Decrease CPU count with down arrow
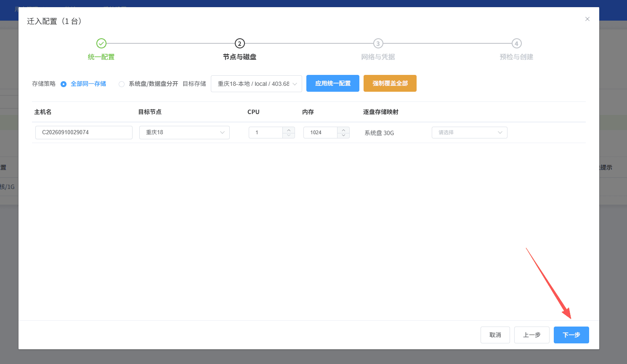627x364 pixels. 289,136
